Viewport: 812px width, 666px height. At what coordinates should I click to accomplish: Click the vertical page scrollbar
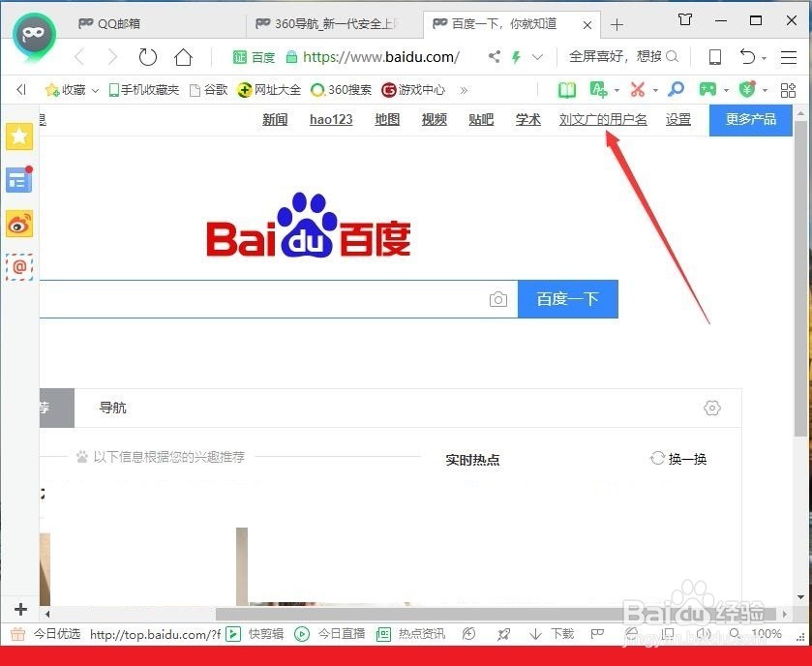tap(800, 280)
